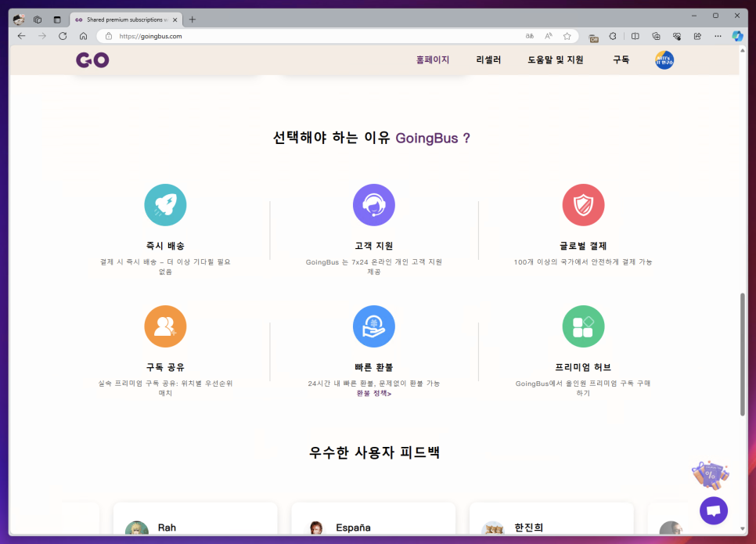
Task: Open the browser settings ellipsis menu
Action: tap(718, 36)
